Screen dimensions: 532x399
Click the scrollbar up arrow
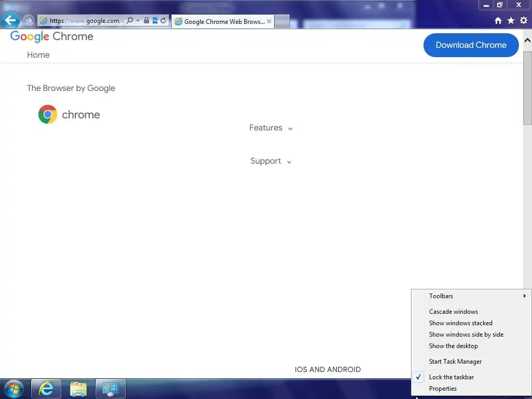coord(527,41)
